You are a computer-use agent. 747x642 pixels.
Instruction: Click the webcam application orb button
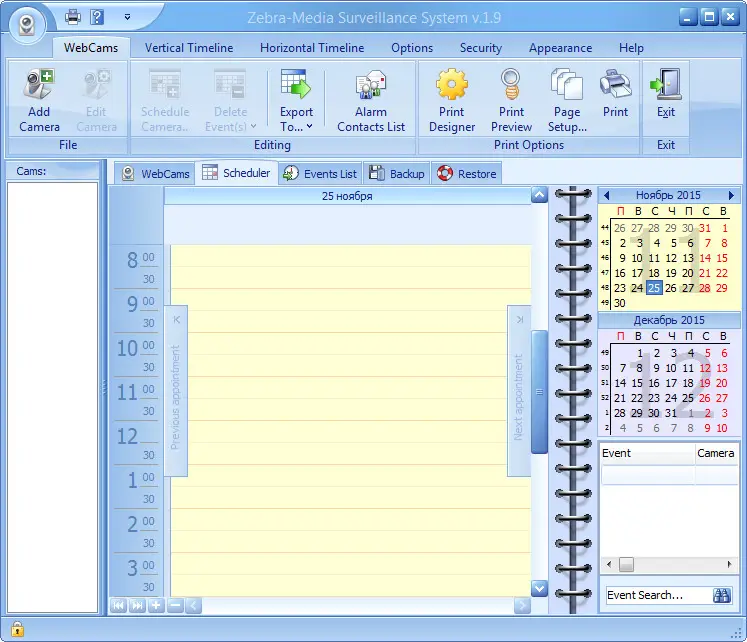[x=27, y=24]
